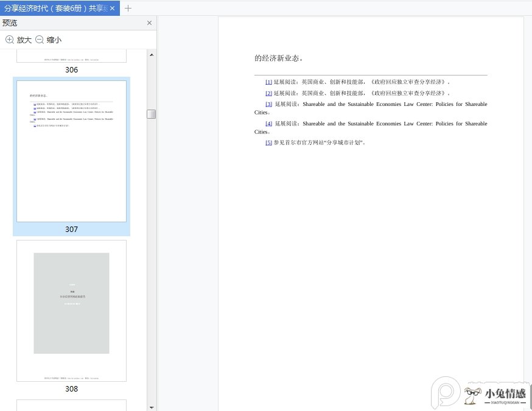The height and width of the screenshot is (411, 532).
Task: Open footnote link [2]
Action: coord(268,93)
